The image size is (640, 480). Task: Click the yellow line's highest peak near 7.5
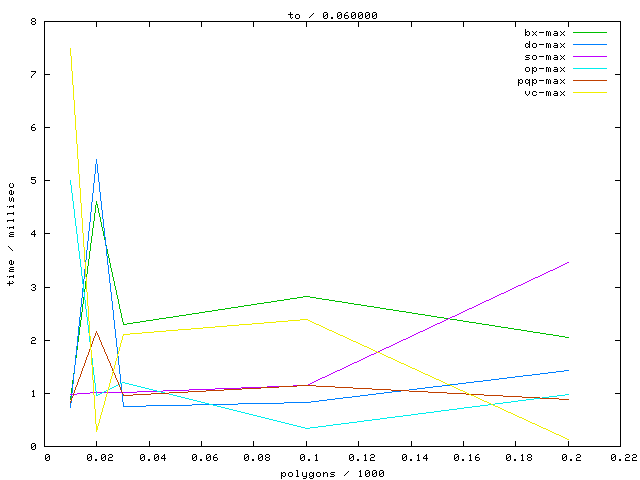point(70,48)
